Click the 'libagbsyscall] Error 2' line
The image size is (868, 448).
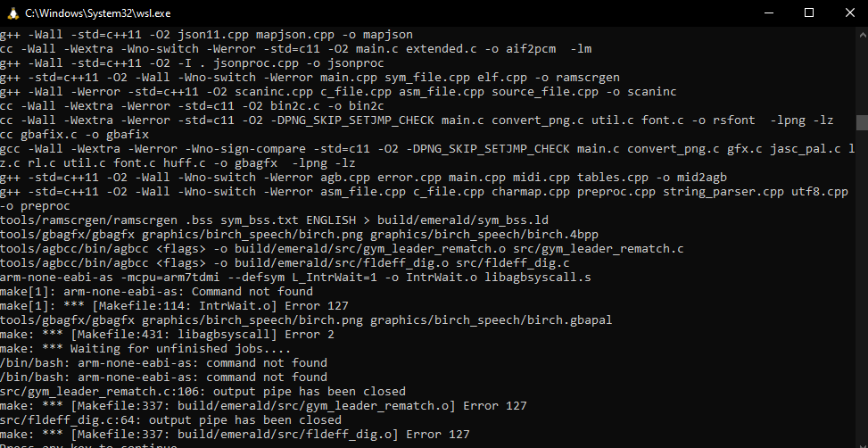click(x=143, y=334)
